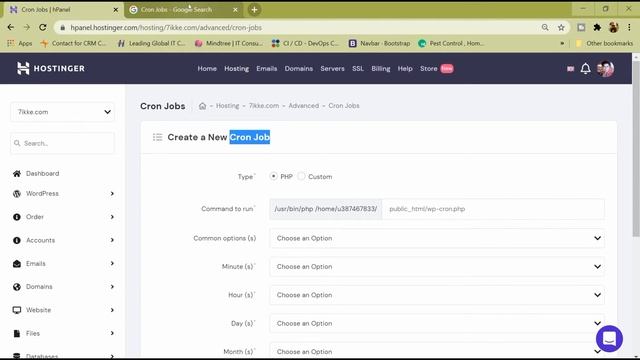Open SSL in the top navigation

click(358, 69)
